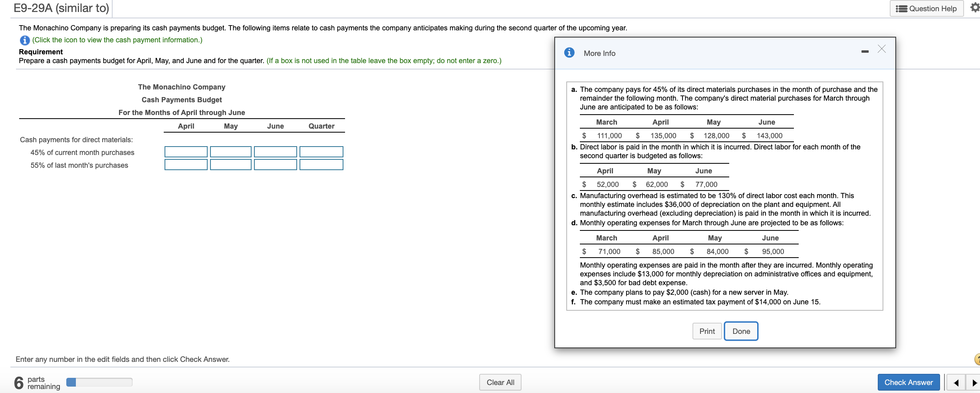Image resolution: width=980 pixels, height=393 pixels.
Task: Click the Check Answer button
Action: (x=909, y=382)
